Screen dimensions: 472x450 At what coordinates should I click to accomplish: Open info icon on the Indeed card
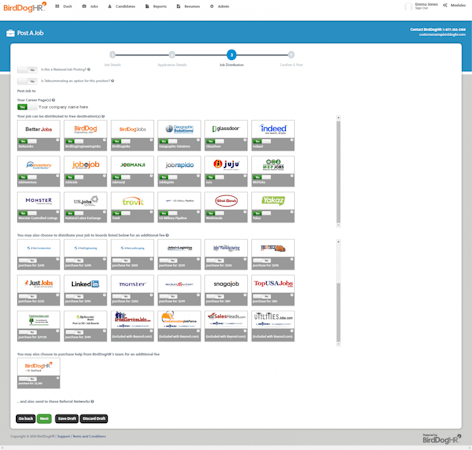point(292,140)
